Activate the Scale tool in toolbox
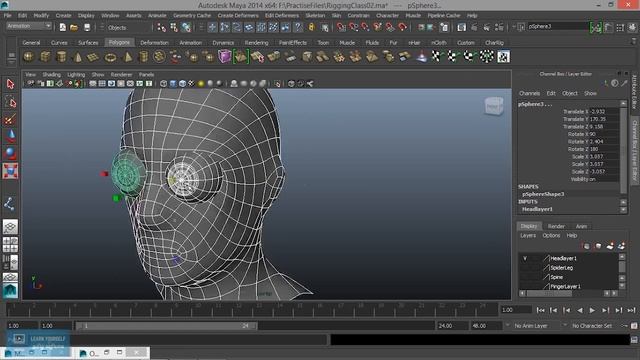640x360 pixels. [x=10, y=171]
